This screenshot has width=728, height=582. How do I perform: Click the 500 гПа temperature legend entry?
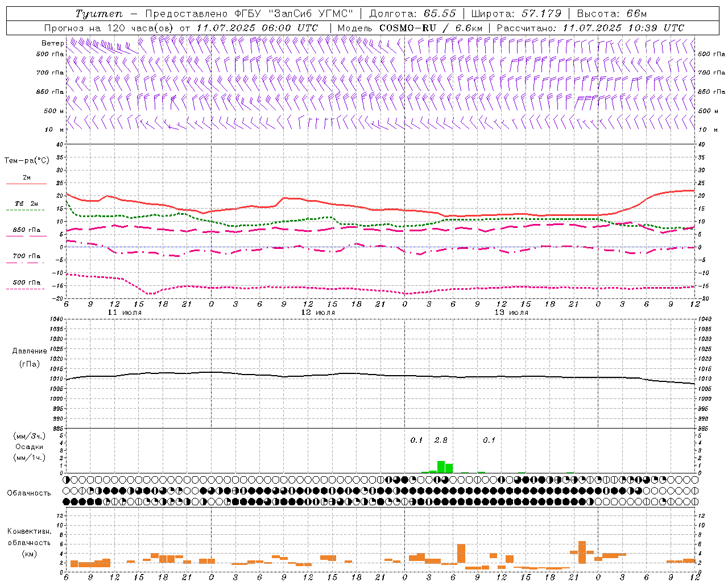(x=26, y=284)
